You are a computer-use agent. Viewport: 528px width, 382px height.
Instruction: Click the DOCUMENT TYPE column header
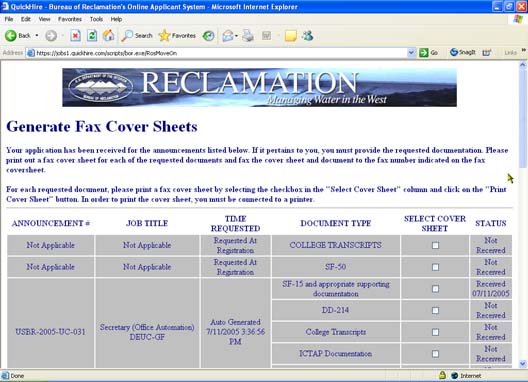pos(336,223)
